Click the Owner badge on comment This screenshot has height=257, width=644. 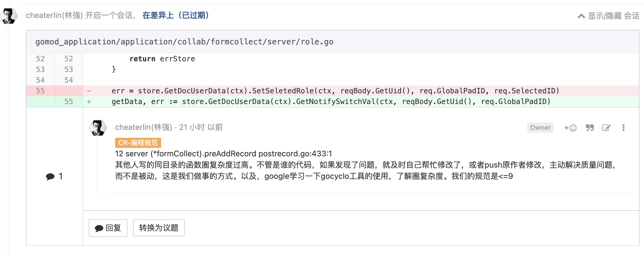tap(540, 128)
